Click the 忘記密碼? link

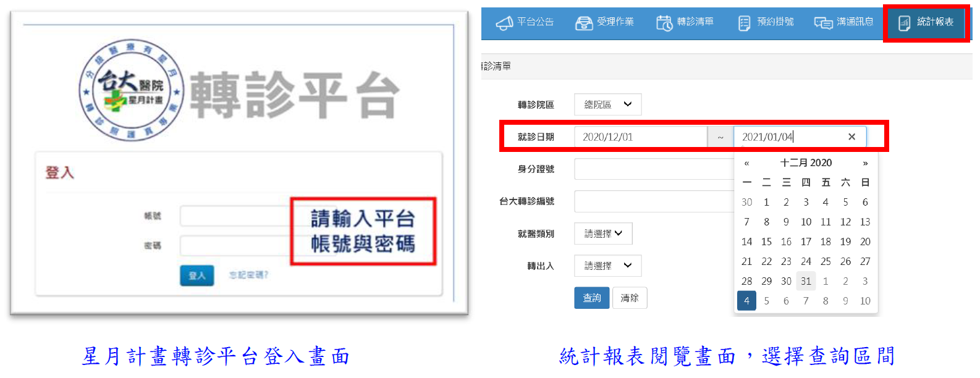(248, 275)
